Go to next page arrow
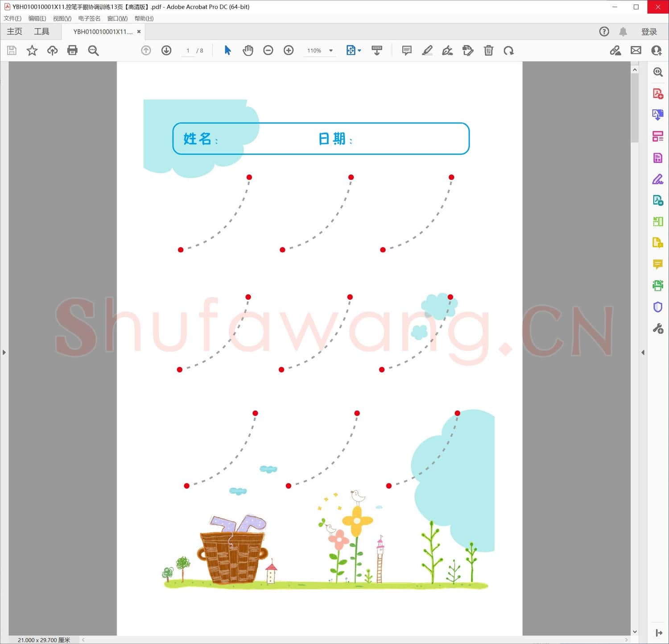 (166, 50)
